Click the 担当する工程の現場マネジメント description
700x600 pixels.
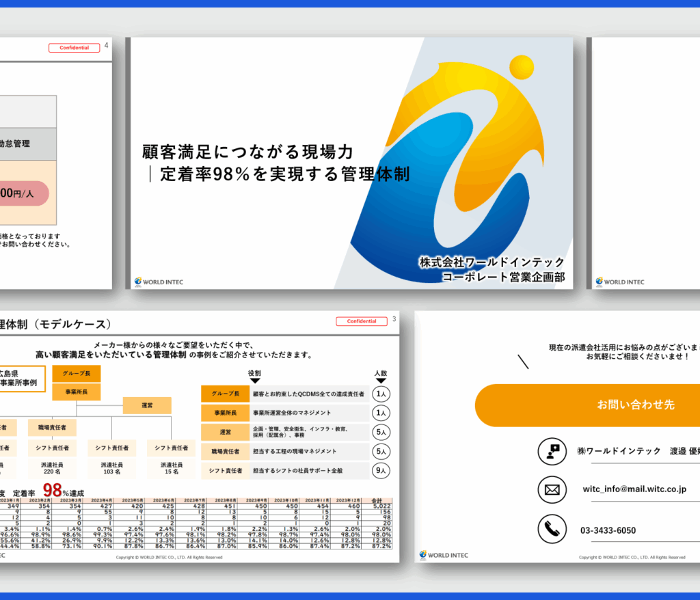(x=295, y=451)
